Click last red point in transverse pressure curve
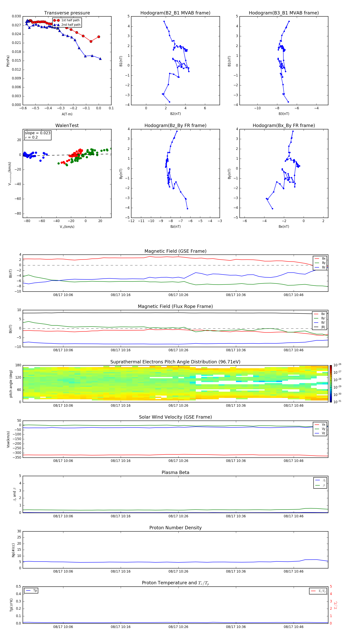This screenshot has width=351, height=644. point(99,37)
